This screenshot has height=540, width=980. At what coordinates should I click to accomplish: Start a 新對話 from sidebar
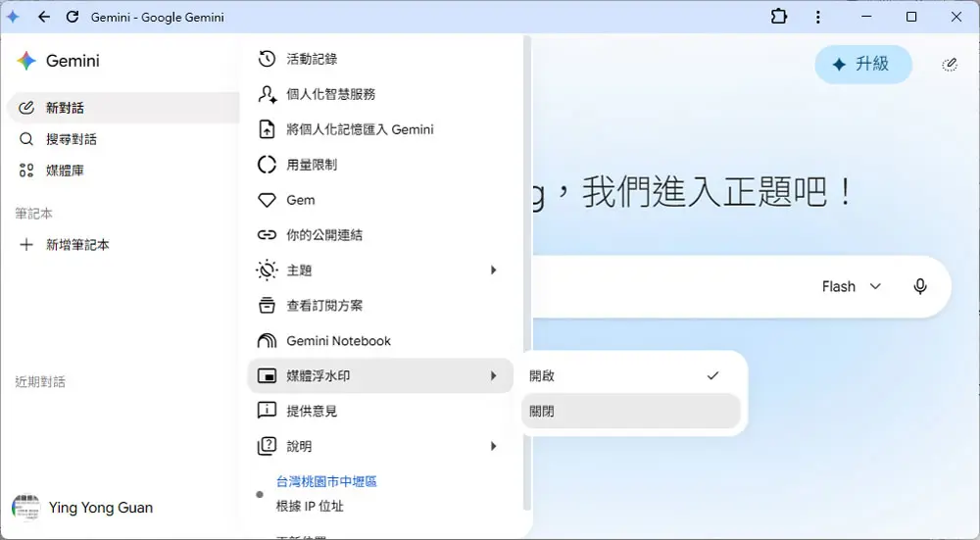[x=123, y=108]
